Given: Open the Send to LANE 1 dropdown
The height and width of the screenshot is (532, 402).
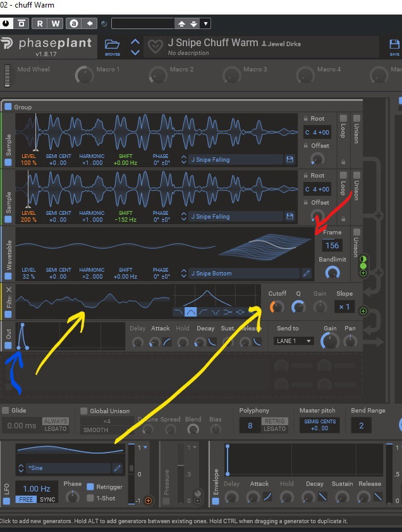Looking at the screenshot, I should [294, 341].
